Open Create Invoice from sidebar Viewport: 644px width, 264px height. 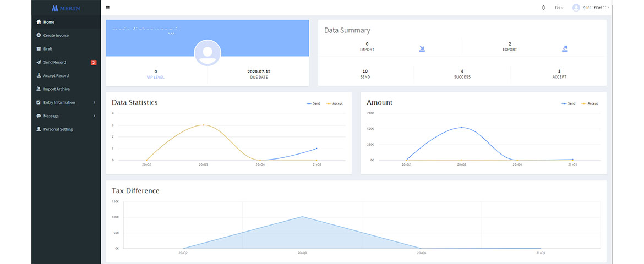click(56, 35)
